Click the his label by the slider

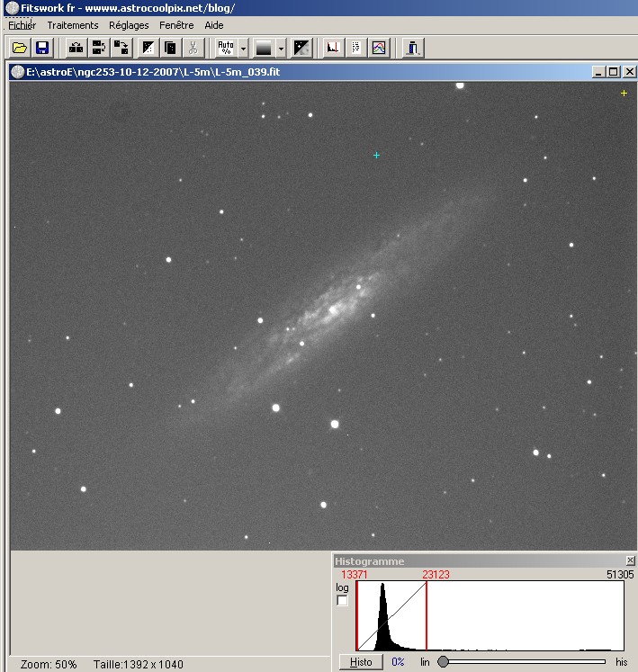coord(621,662)
